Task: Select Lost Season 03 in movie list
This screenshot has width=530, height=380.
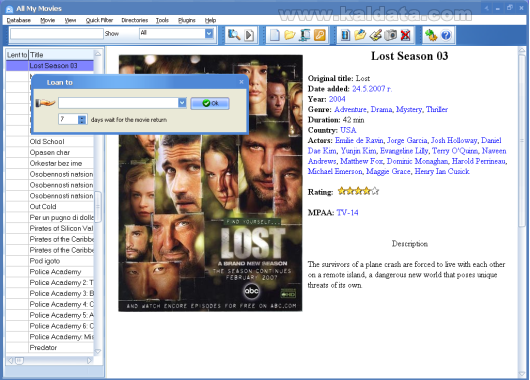Action: [x=50, y=66]
